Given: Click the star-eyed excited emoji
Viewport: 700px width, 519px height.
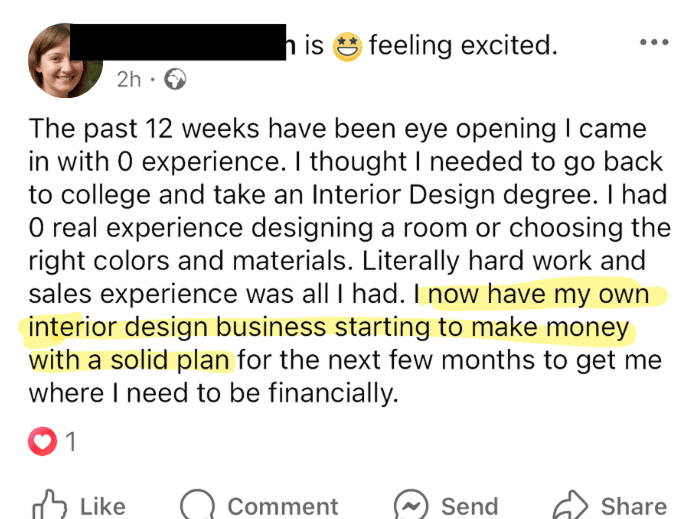Looking at the screenshot, I should pos(346,45).
